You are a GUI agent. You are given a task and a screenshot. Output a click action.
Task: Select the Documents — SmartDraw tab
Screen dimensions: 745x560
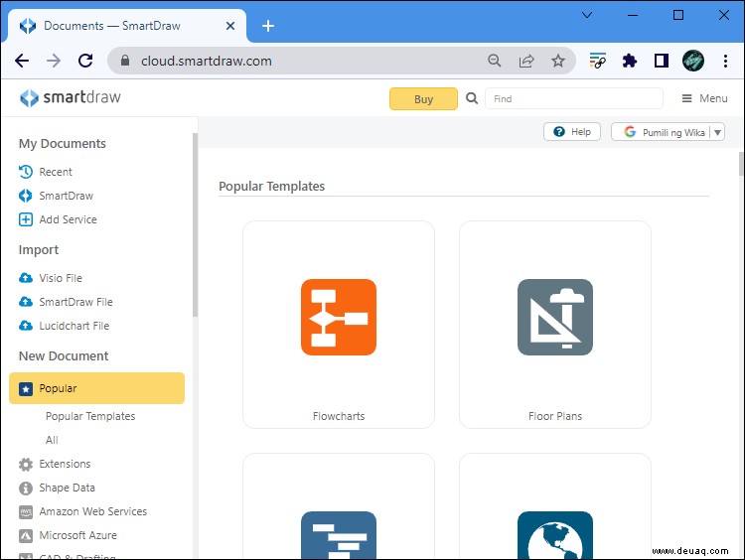127,26
